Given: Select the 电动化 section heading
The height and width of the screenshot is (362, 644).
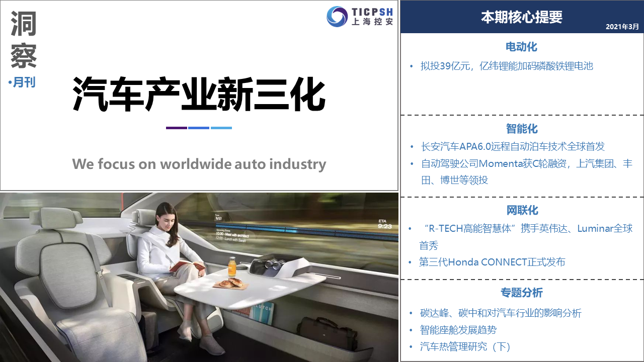Looking at the screenshot, I should 522,47.
